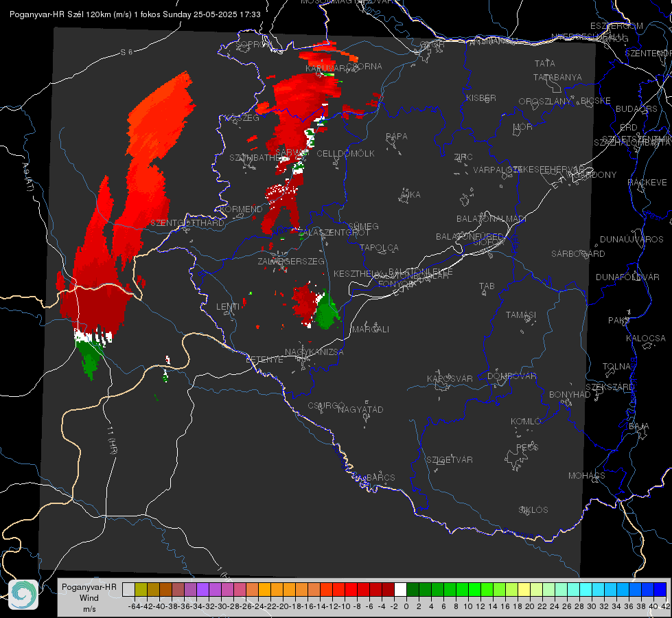Click the DUNAFOLDVAR city label
The image size is (672, 618).
point(627,277)
